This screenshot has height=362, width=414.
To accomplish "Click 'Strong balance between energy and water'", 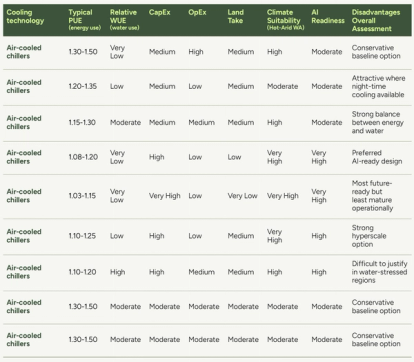I will [x=378, y=122].
